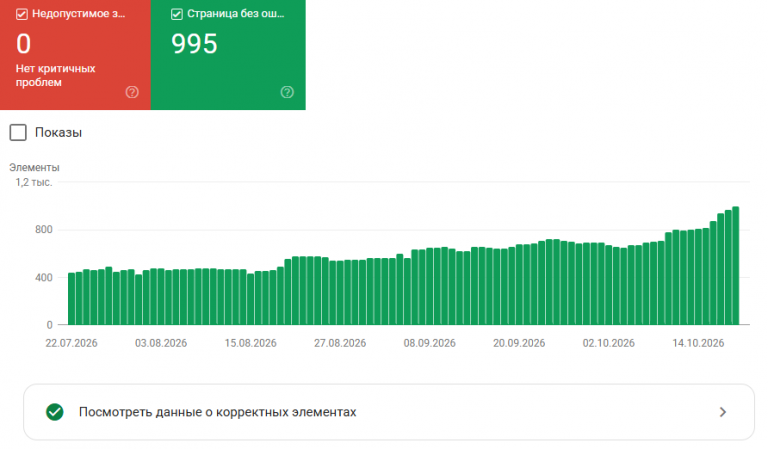This screenshot has width=768, height=449.
Task: Open help icon on the red card
Action: [132, 92]
